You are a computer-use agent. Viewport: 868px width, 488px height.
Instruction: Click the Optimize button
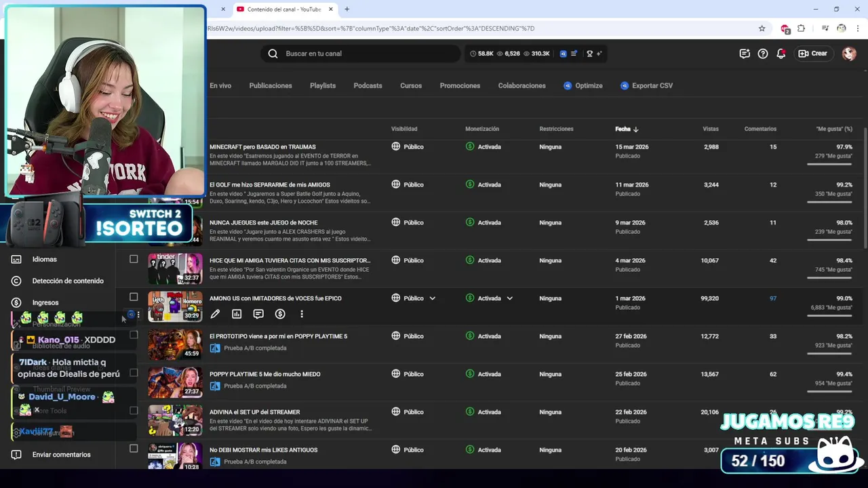coord(583,85)
